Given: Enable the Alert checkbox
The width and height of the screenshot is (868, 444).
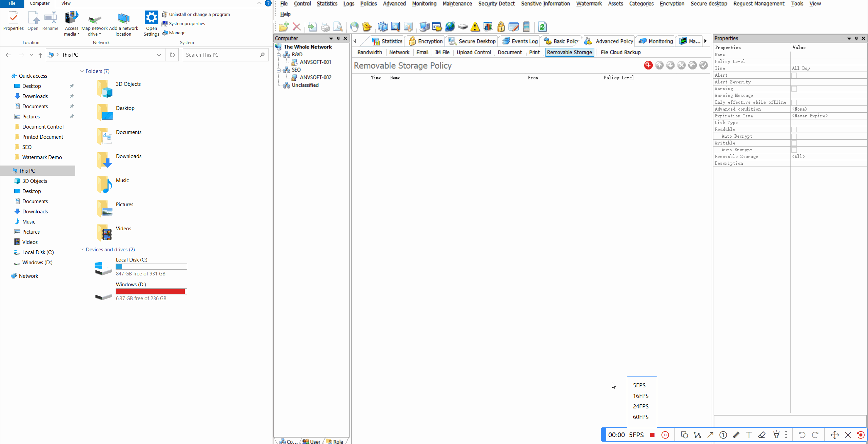Looking at the screenshot, I should (x=794, y=75).
